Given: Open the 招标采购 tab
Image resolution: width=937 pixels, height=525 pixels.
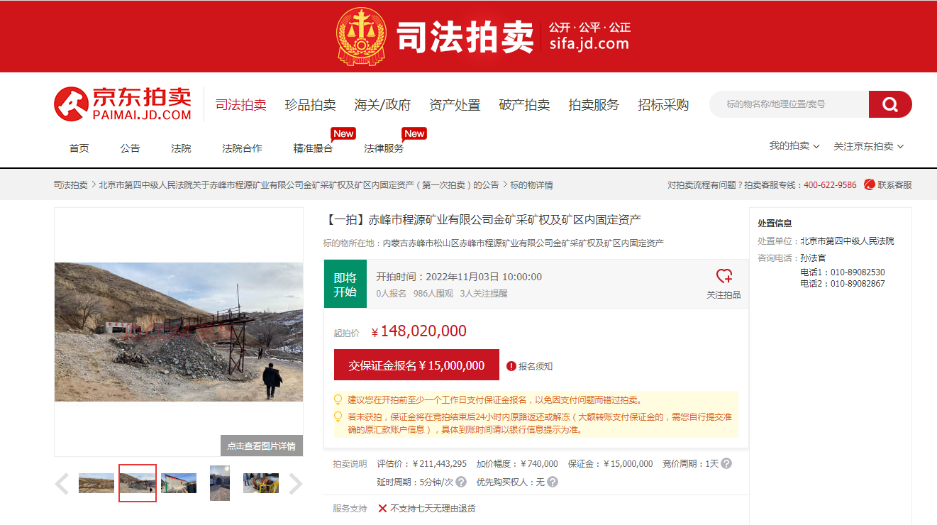Looking at the screenshot, I should click(663, 105).
